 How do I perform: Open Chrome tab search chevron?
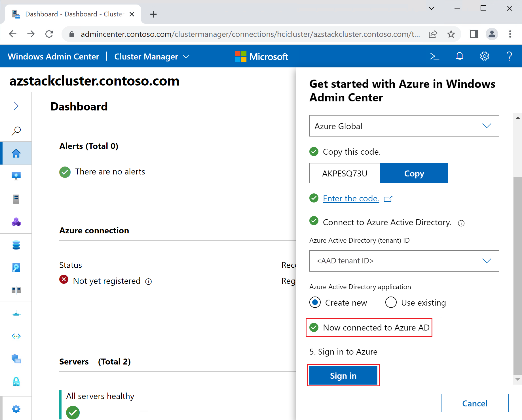point(432,8)
